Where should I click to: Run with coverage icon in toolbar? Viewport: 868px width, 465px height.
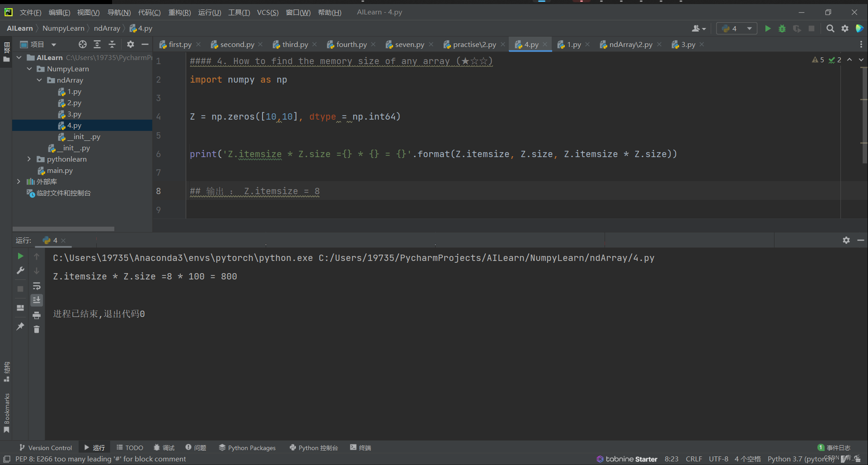coord(797,28)
